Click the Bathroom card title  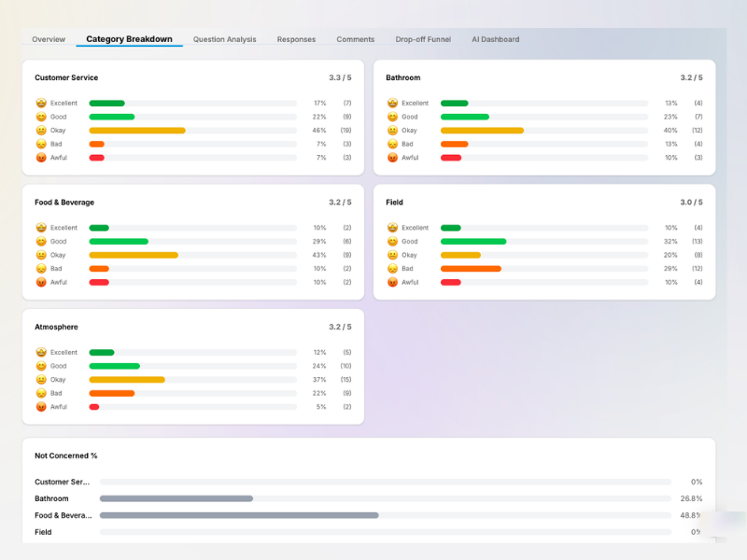pyautogui.click(x=403, y=77)
